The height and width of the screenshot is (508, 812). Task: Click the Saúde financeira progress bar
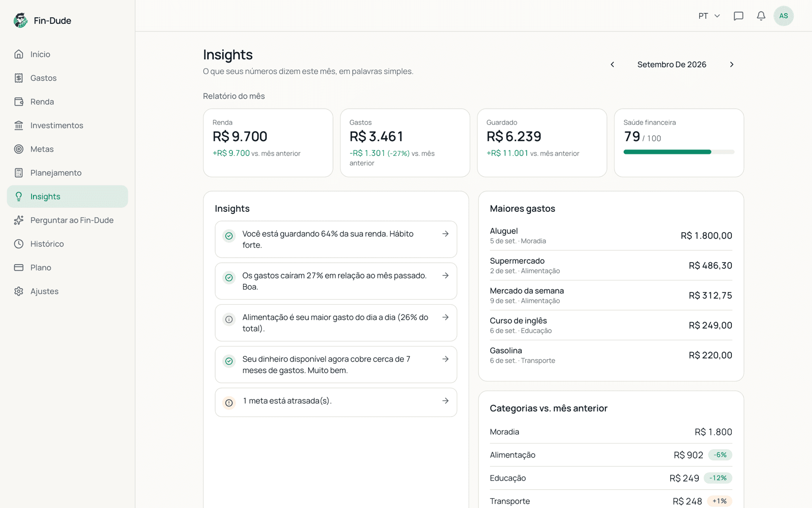coord(679,152)
